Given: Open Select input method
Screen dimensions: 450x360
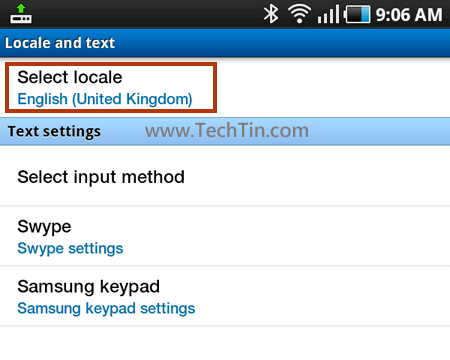Looking at the screenshot, I should (x=225, y=176).
